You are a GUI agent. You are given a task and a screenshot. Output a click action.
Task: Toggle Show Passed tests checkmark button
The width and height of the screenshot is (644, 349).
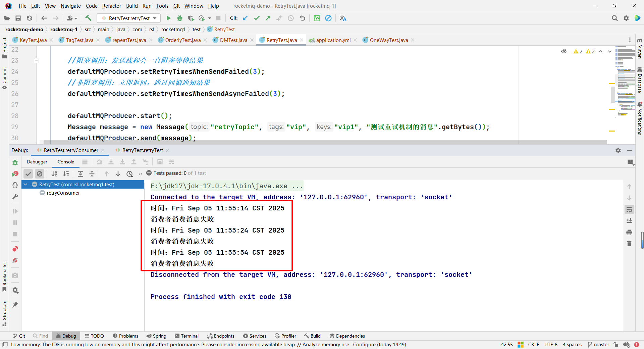click(28, 173)
